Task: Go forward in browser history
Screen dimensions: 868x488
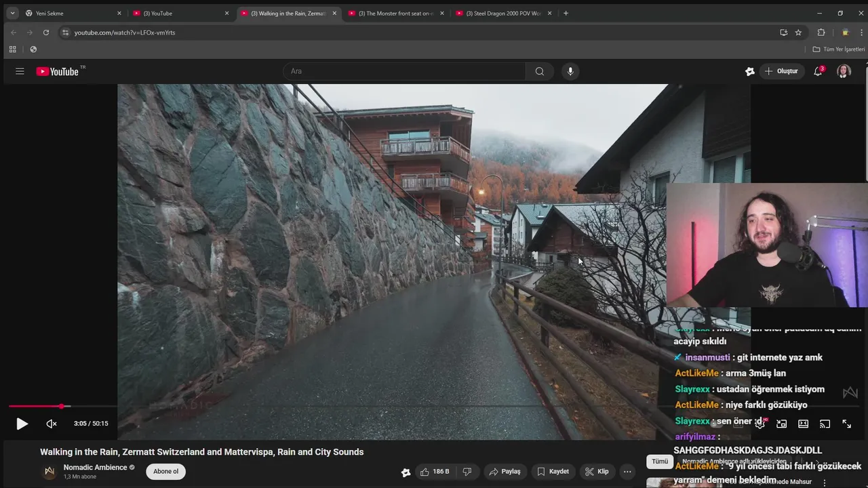Action: coord(30,32)
